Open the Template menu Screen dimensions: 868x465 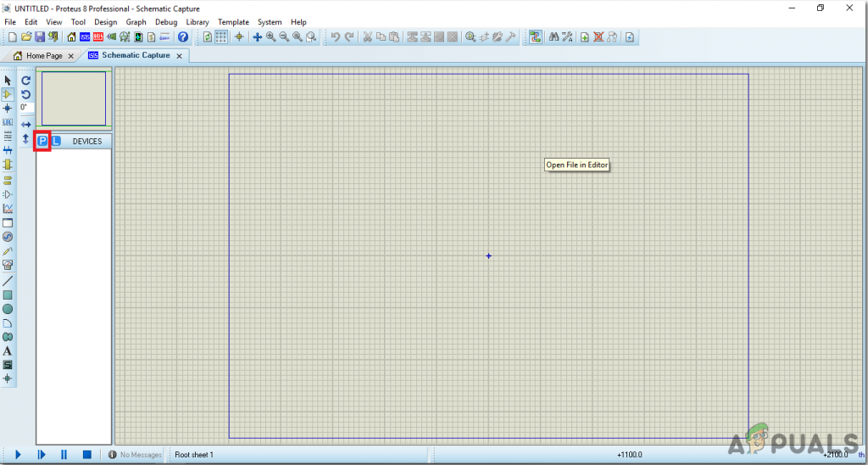pyautogui.click(x=233, y=22)
